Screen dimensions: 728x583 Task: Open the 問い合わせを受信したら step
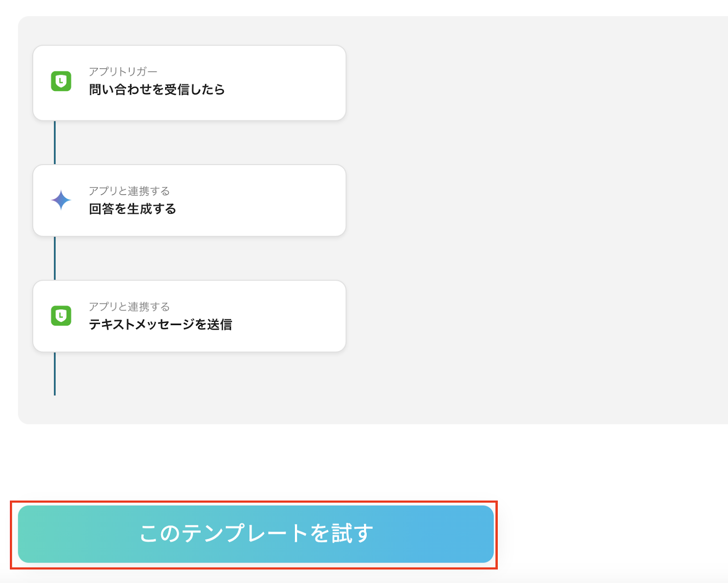[x=157, y=90]
